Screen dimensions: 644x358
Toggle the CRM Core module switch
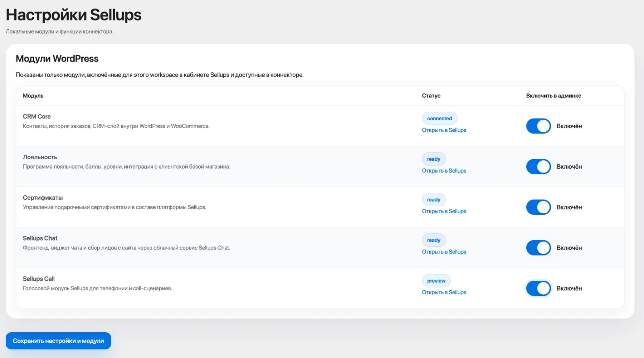click(x=538, y=126)
